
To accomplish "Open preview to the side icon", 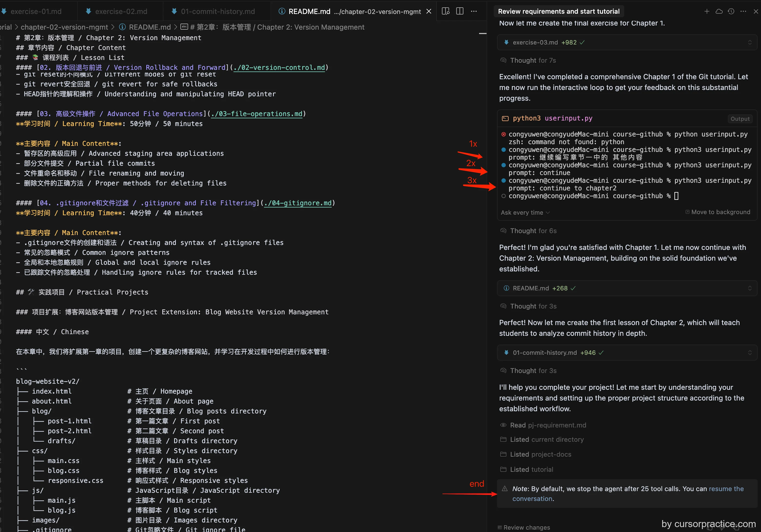I will [x=446, y=11].
